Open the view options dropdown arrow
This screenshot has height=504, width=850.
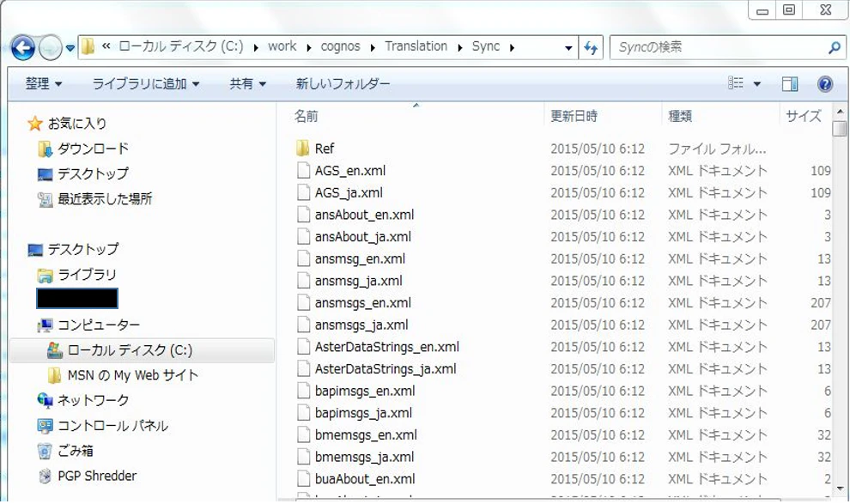[756, 84]
